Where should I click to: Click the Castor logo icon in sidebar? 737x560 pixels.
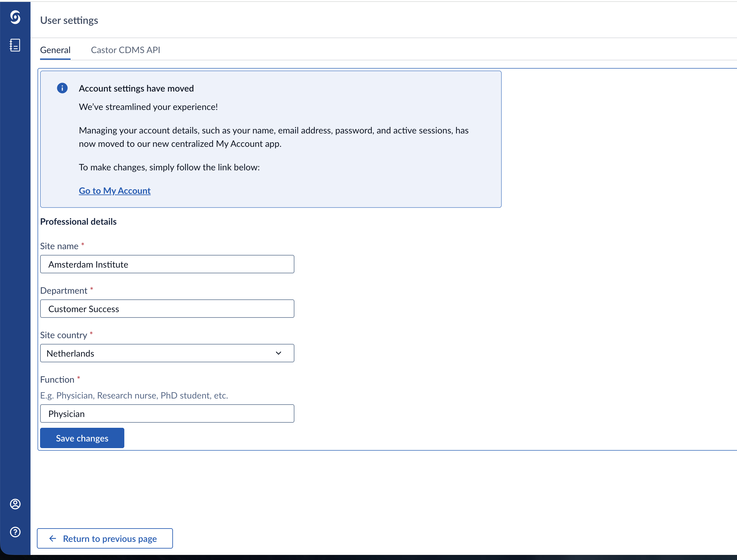pyautogui.click(x=15, y=17)
